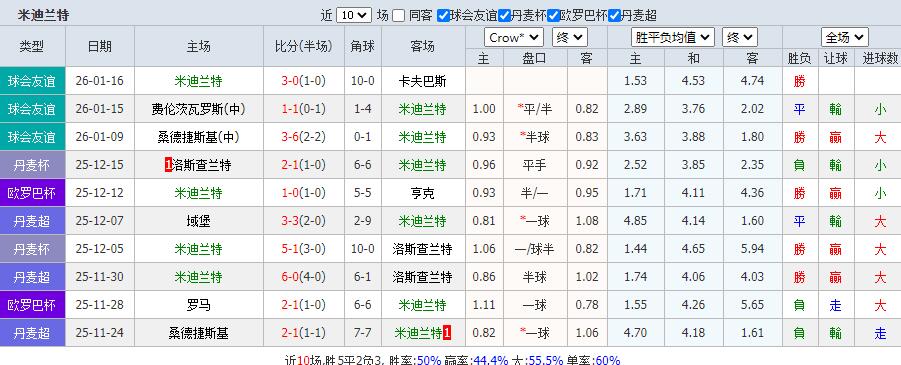Viewport: 901px width, 365px height.
Task: Click the 走 result in 25-11-28 让球 column
Action: point(835,305)
